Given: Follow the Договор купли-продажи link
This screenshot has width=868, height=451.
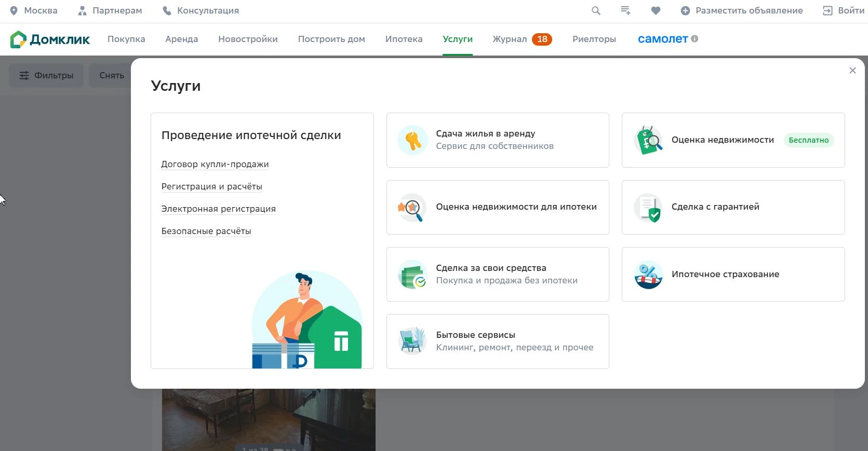Looking at the screenshot, I should 215,165.
